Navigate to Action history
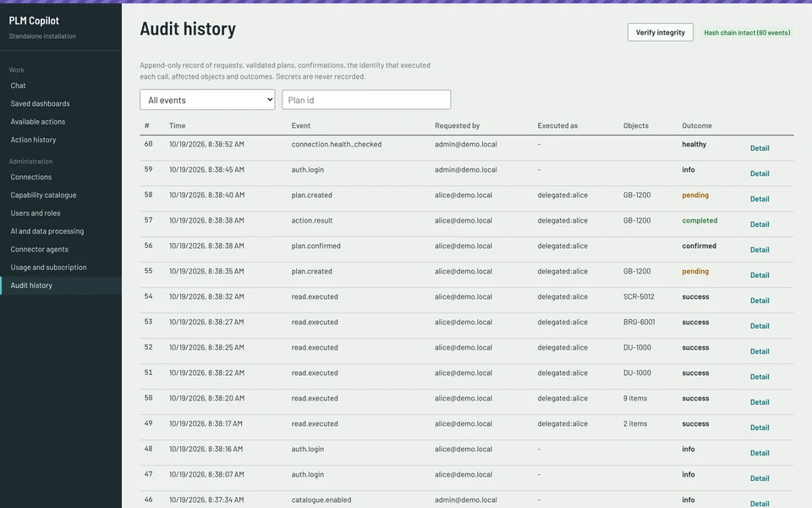The width and height of the screenshot is (812, 508). (33, 140)
